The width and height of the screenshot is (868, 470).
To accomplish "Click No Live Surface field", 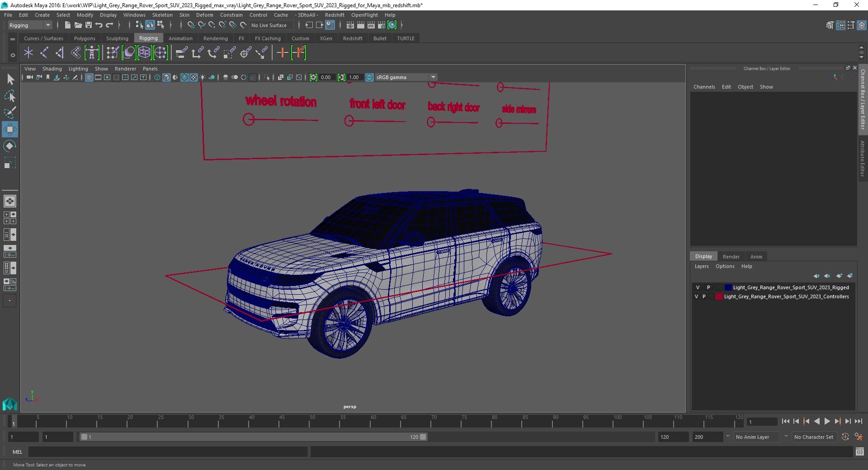I will (x=271, y=25).
